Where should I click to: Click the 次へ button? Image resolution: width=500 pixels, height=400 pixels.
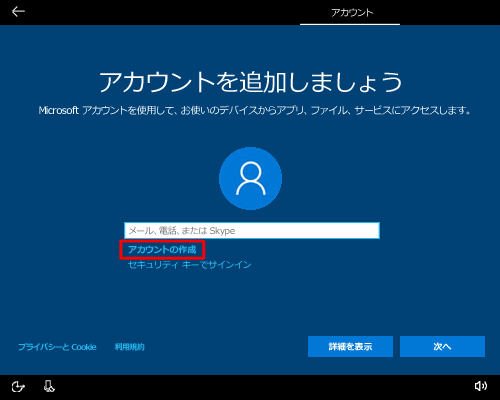[442, 347]
